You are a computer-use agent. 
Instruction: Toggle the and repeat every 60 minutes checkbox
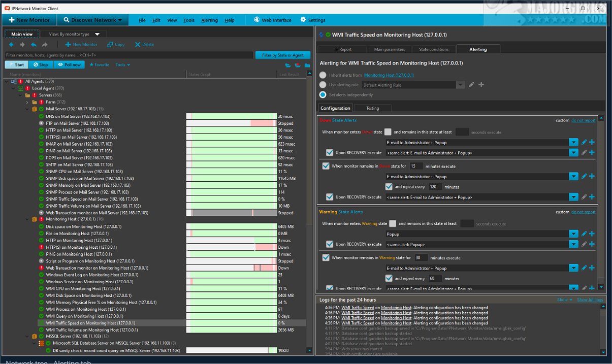click(x=389, y=278)
